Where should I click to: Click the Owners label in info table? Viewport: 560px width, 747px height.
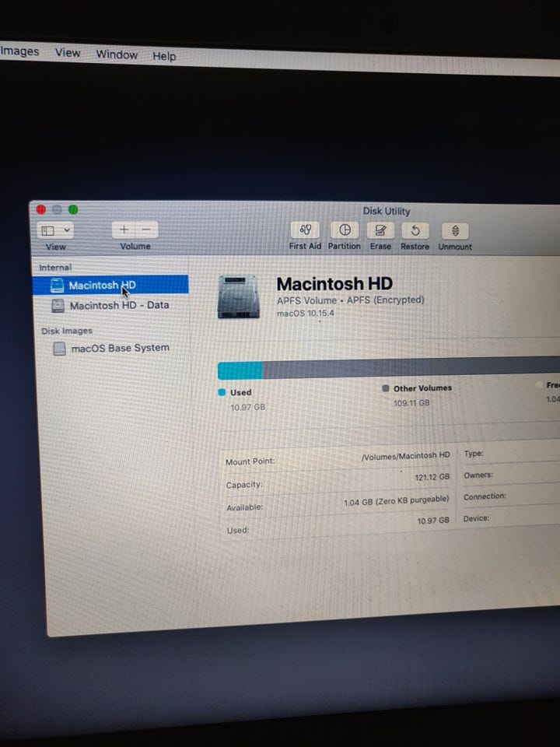coord(478,475)
